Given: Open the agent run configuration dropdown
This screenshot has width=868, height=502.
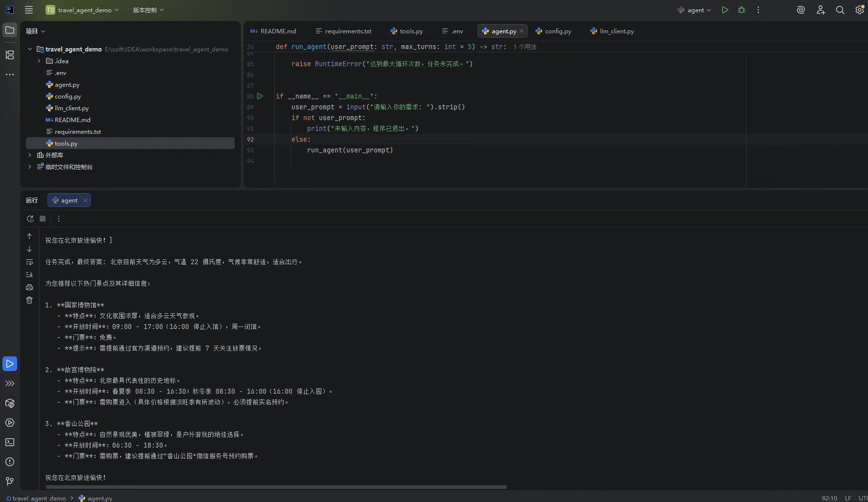Looking at the screenshot, I should click(695, 10).
